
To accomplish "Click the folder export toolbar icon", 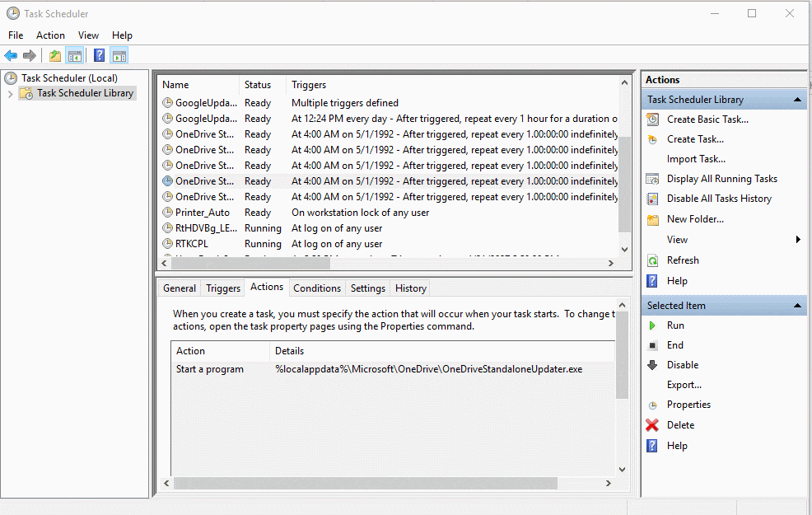I will pos(54,55).
